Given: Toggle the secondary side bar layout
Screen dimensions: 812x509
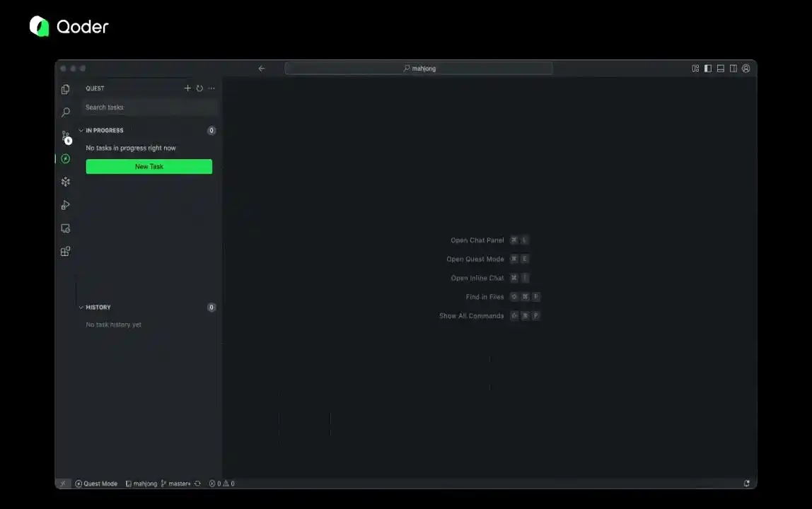Looking at the screenshot, I should pyautogui.click(x=733, y=69).
